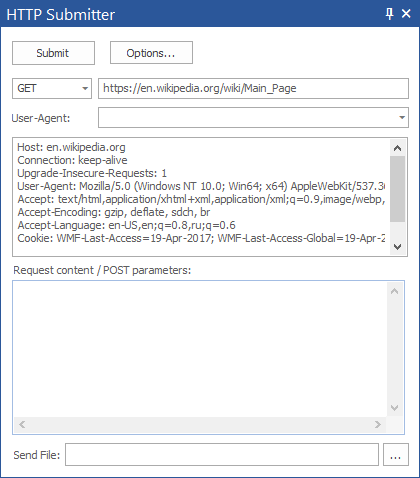This screenshot has width=420, height=478.
Task: Click request content up scroll arrow
Action: pos(394,291)
